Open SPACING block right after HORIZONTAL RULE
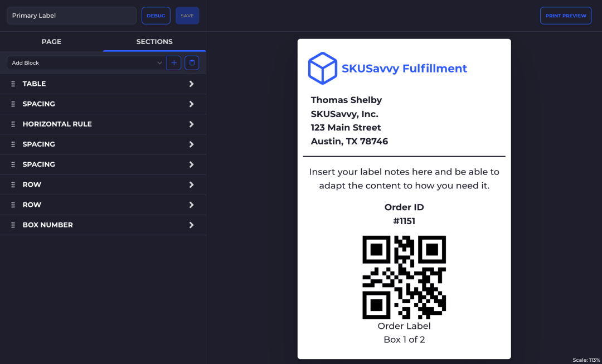The height and width of the screenshot is (364, 602). pyautogui.click(x=103, y=144)
